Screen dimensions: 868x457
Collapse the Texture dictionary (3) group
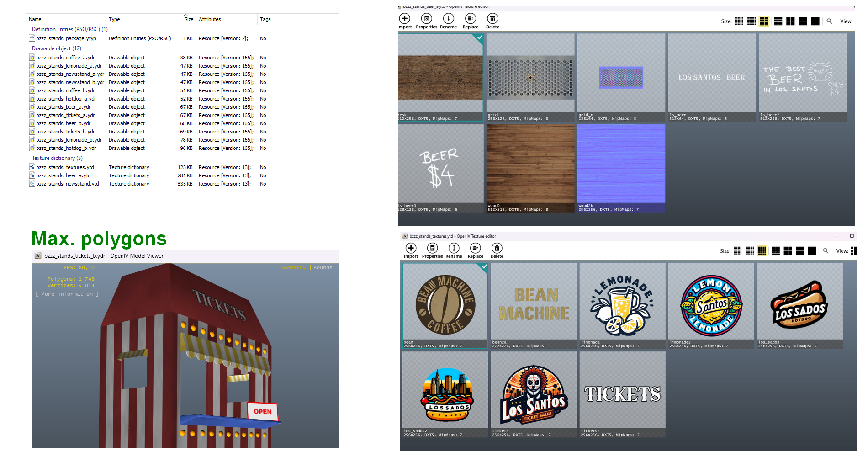(x=57, y=158)
